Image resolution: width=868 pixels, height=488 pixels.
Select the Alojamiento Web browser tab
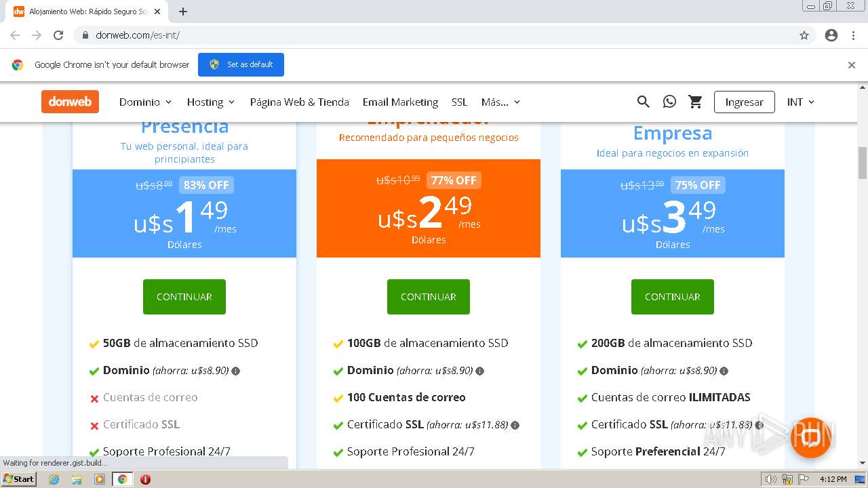pyautogui.click(x=88, y=12)
